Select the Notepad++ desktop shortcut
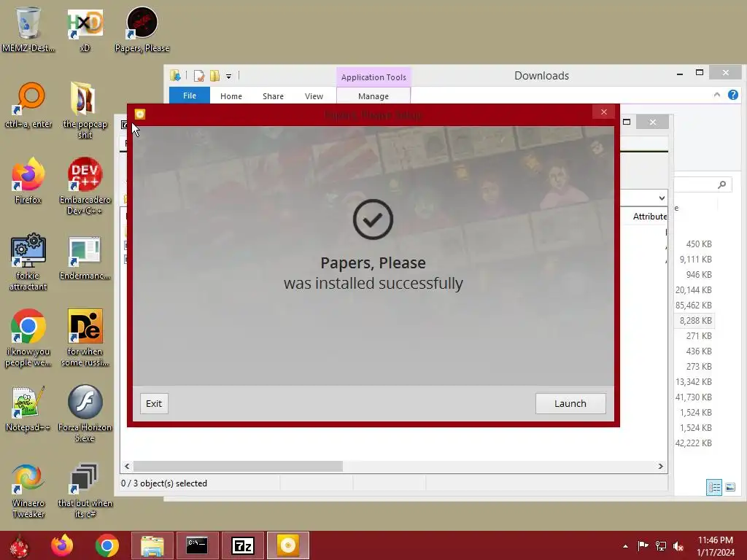The image size is (747, 560). 28,408
